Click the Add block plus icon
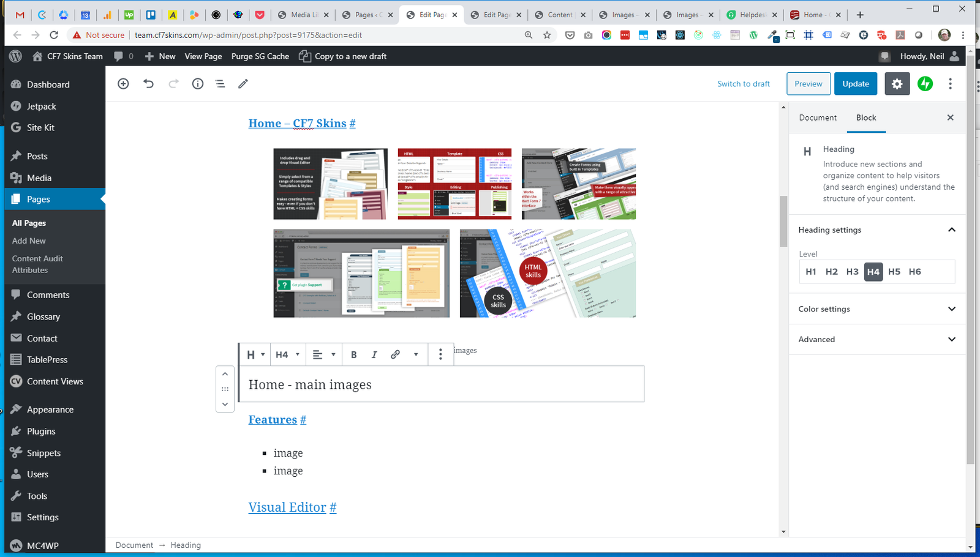The width and height of the screenshot is (980, 557). pos(123,84)
